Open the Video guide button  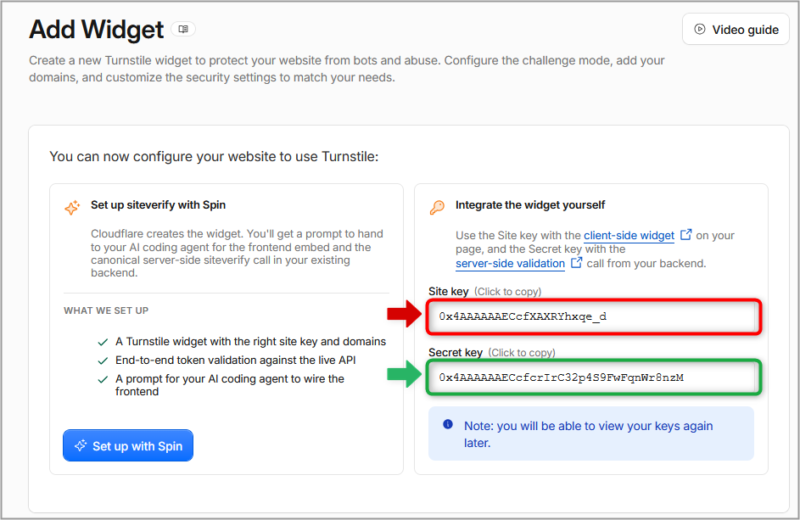point(736,30)
